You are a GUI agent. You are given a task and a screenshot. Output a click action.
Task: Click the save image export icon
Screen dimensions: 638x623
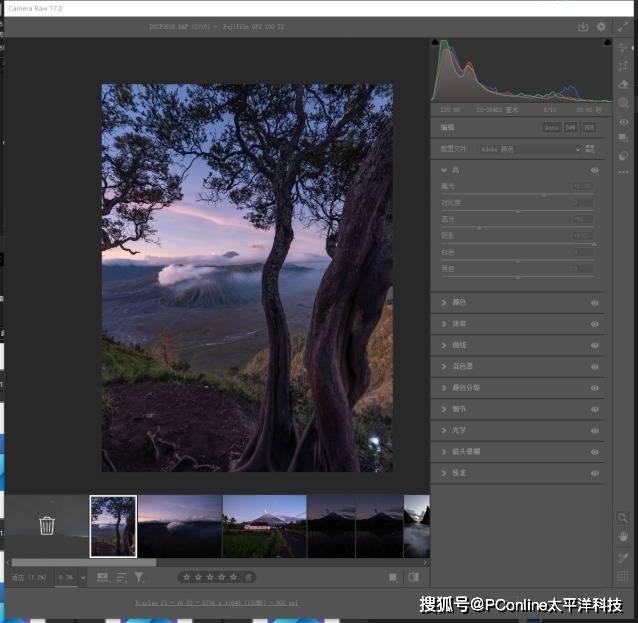(x=583, y=27)
